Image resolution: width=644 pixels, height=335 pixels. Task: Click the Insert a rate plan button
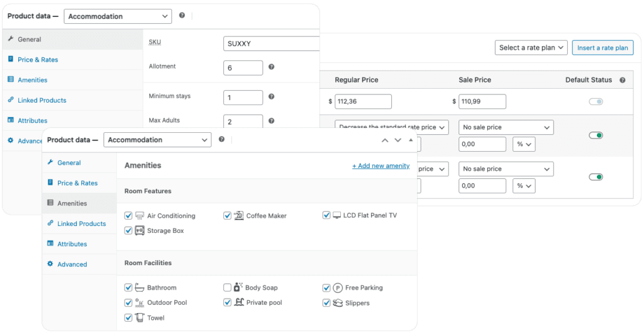pos(602,48)
